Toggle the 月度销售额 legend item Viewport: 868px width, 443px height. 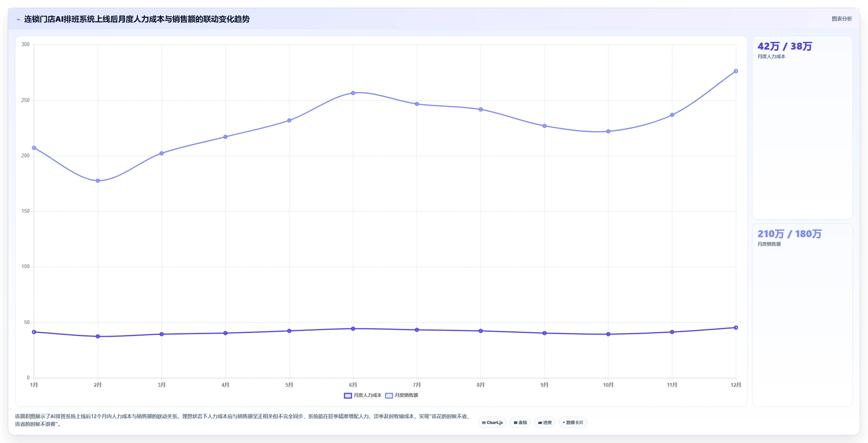[401, 395]
